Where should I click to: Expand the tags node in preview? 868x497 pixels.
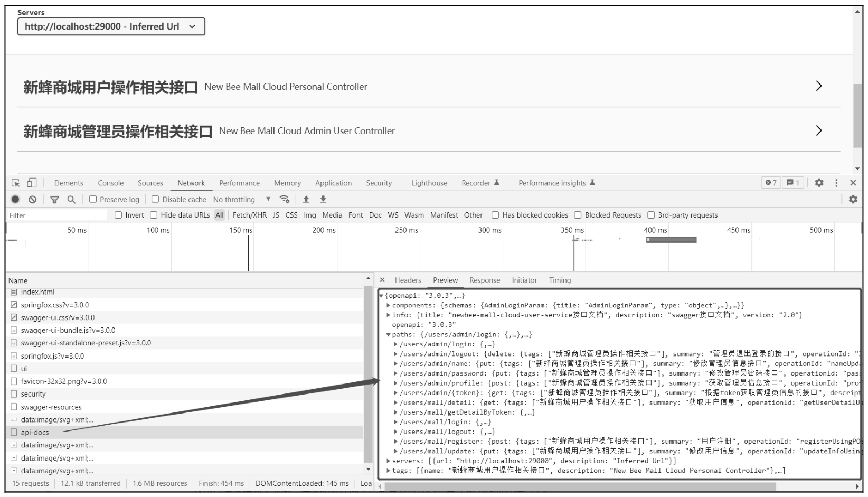pos(389,471)
